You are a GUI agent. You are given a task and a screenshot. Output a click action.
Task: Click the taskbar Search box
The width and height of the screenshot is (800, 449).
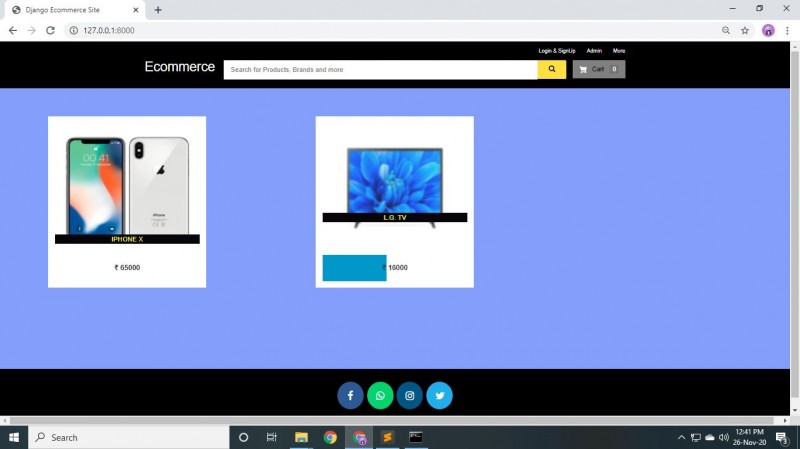pos(129,437)
